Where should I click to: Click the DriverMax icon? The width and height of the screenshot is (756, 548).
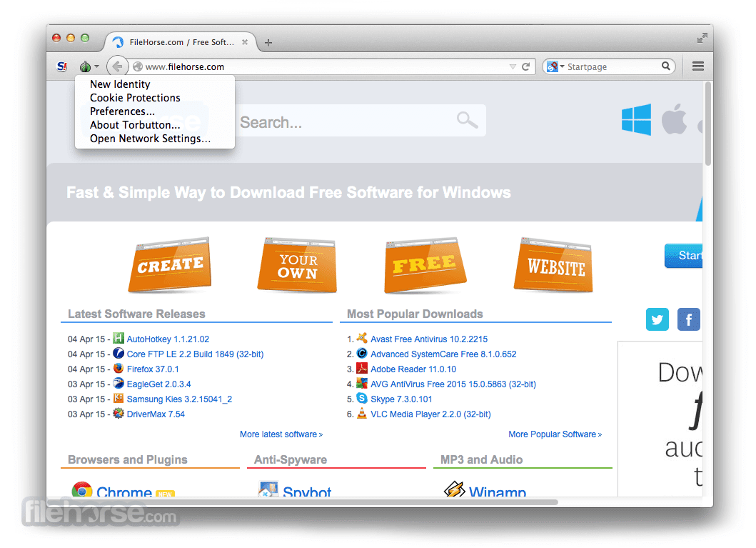point(118,413)
